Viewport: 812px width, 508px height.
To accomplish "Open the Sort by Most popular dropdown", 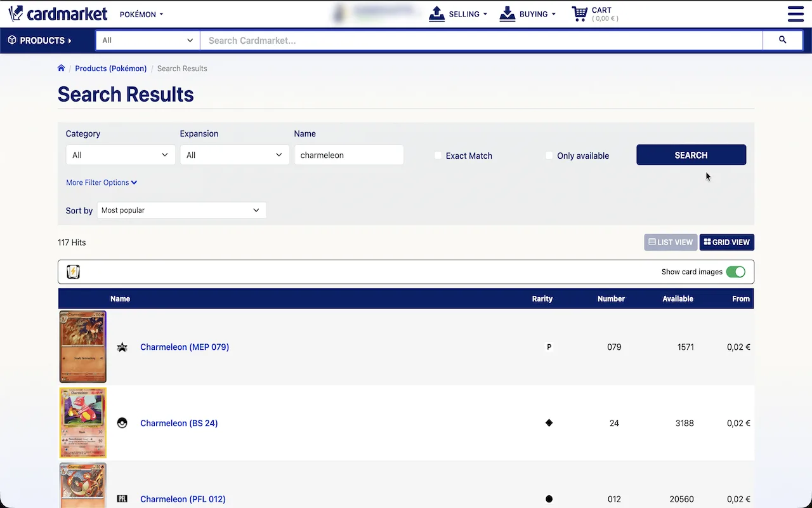I will coord(181,210).
